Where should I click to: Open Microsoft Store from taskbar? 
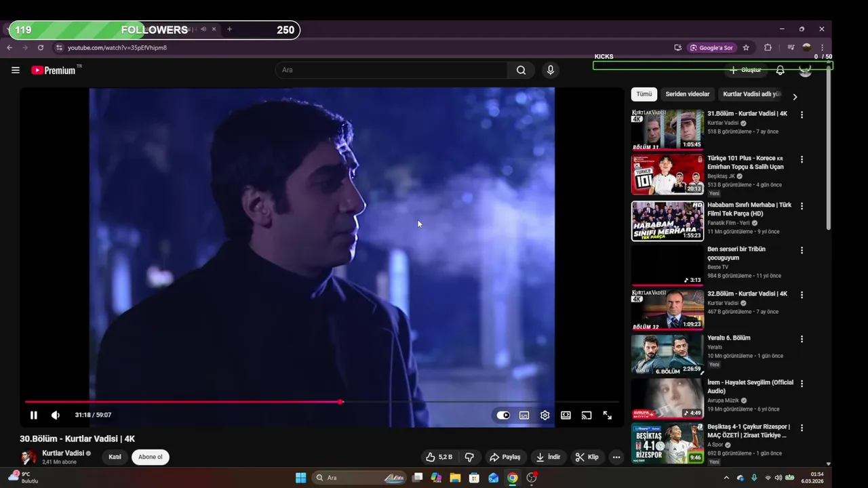[474, 478]
